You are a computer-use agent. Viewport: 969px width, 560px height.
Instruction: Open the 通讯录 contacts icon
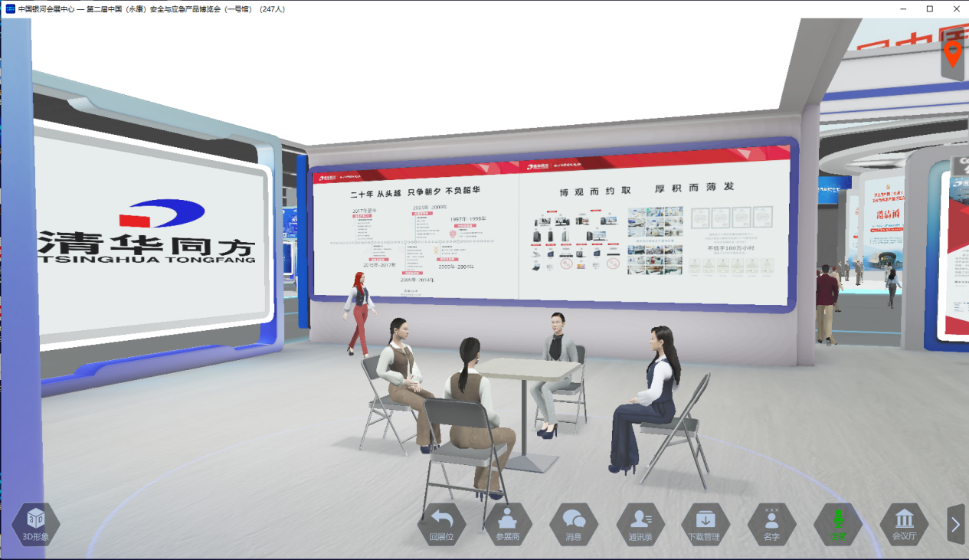640,525
